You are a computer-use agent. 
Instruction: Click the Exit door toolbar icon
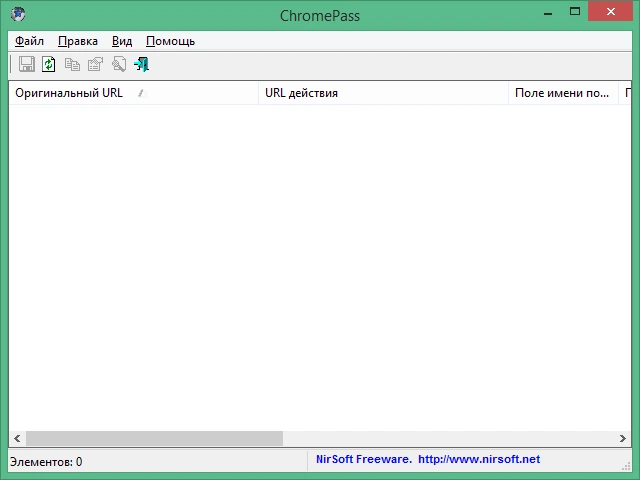coord(142,64)
